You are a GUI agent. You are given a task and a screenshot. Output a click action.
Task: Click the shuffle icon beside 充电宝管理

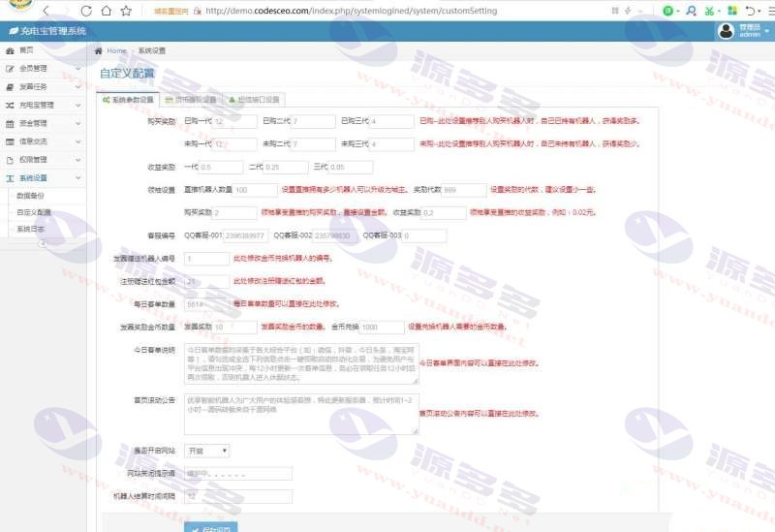(10, 106)
